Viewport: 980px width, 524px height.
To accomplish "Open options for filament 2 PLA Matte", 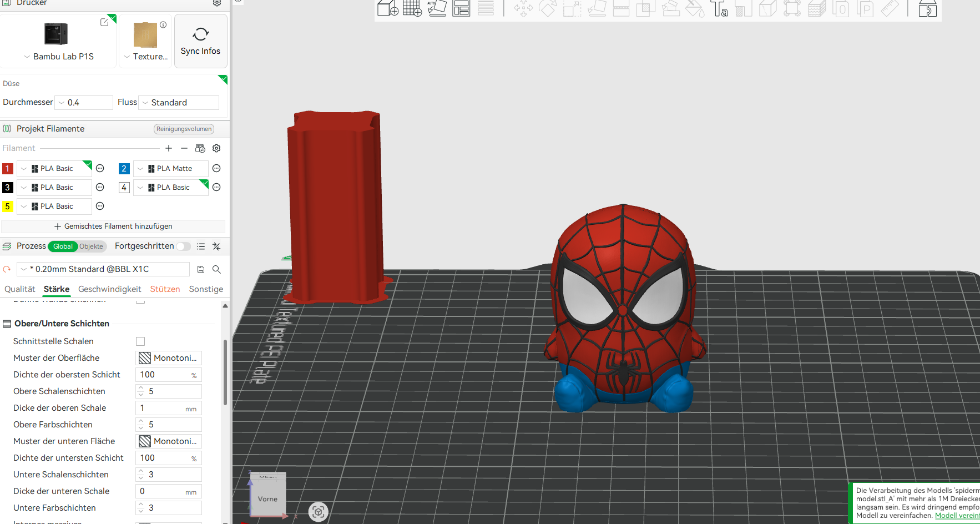I will (216, 168).
